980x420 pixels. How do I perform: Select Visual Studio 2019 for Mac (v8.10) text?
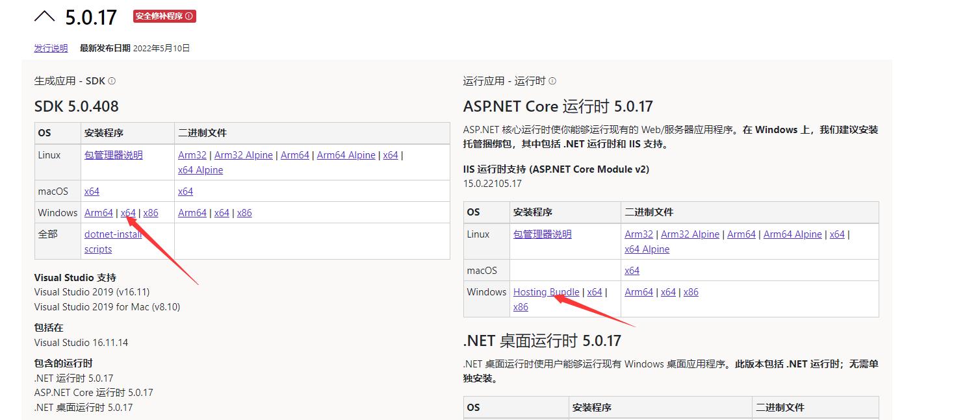tap(107, 307)
